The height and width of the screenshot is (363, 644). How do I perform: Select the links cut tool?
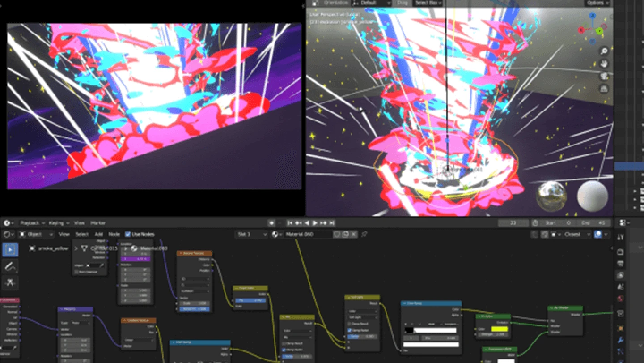click(x=10, y=283)
